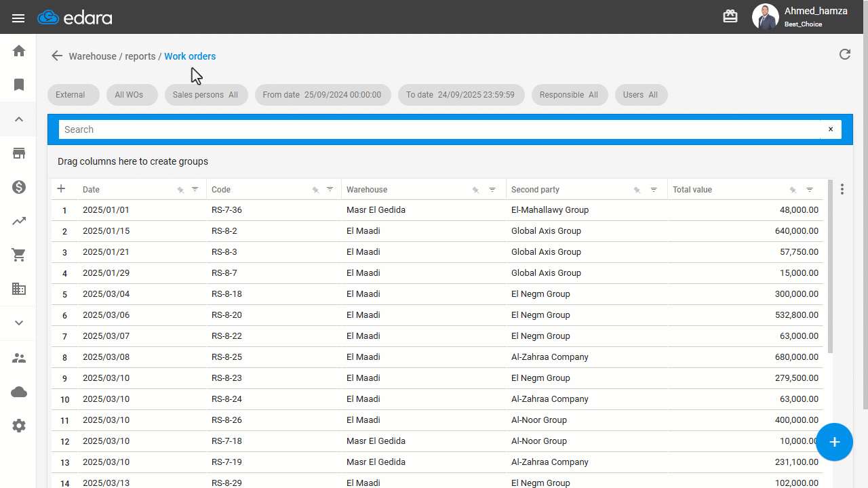Open the trending chart sidebar icon
Image resolution: width=868 pixels, height=488 pixels.
pos(19,221)
